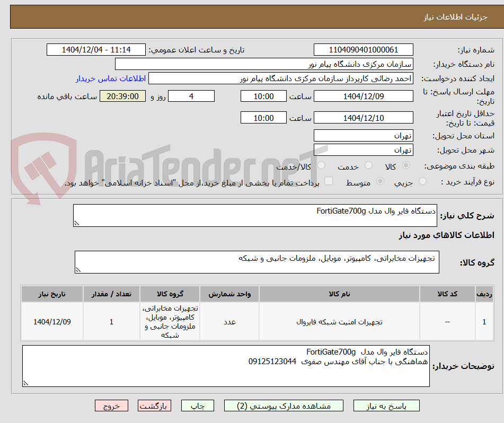504x423 pixels.
Task: Click the response deadline time 10:00 field
Action: 263,96
